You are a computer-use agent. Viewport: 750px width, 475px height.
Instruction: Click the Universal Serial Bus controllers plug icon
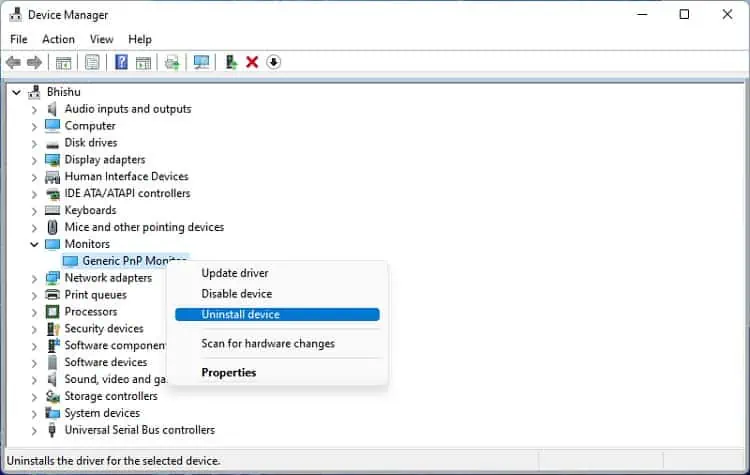52,430
